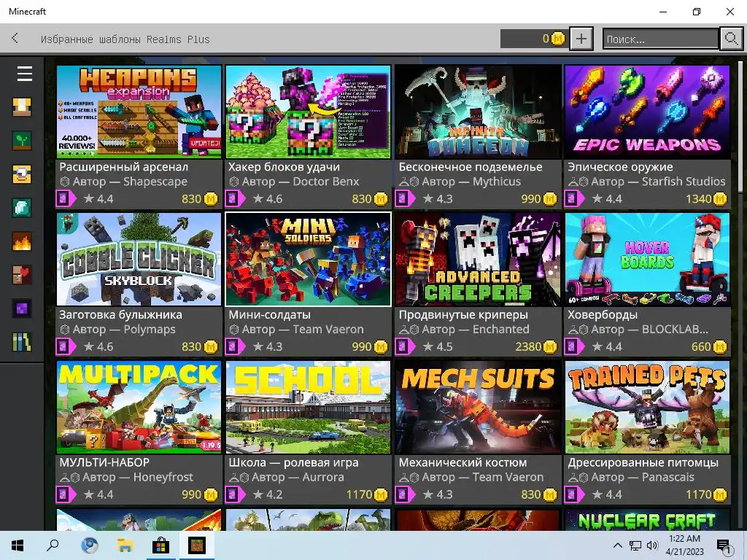747x560 pixels.
Task: Click the Minecoin balance display showing 0
Action: tap(533, 39)
